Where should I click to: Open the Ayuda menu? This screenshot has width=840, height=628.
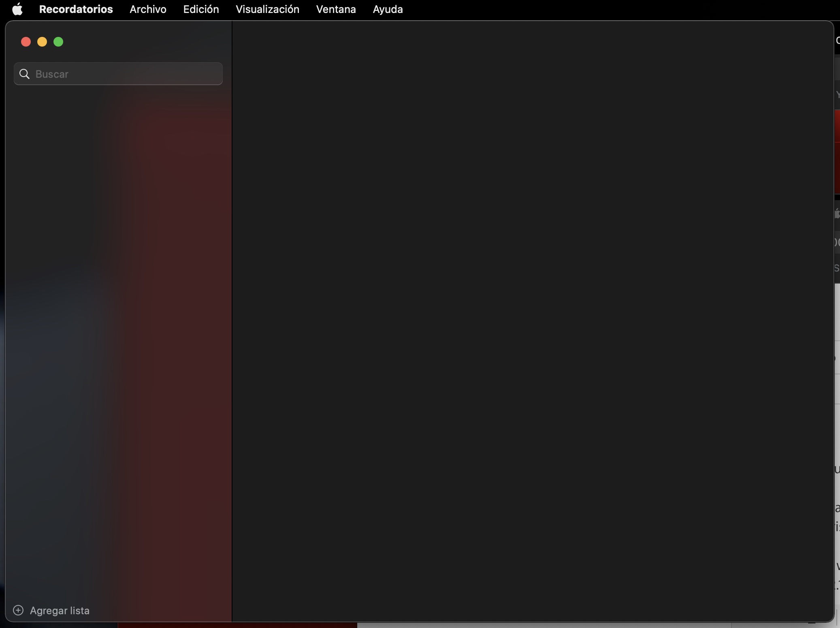tap(388, 9)
